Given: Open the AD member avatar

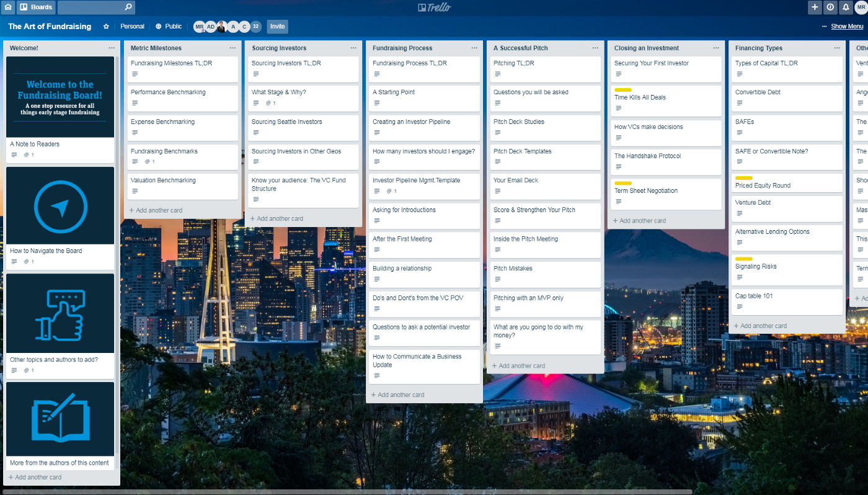Looking at the screenshot, I should point(211,27).
